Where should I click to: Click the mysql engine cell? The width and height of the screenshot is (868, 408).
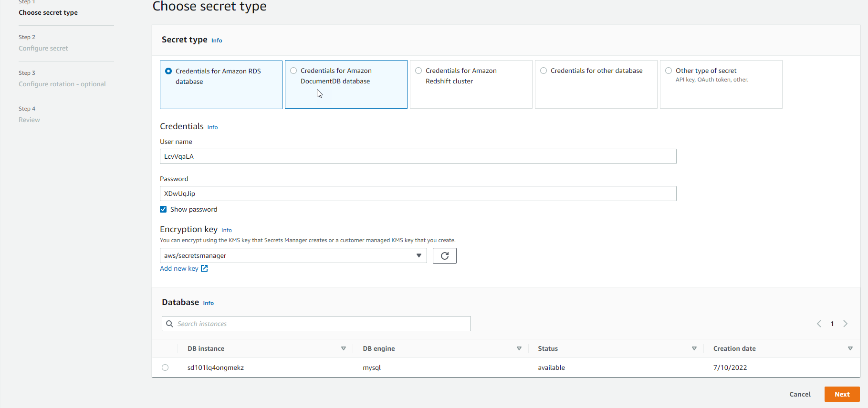tap(372, 367)
